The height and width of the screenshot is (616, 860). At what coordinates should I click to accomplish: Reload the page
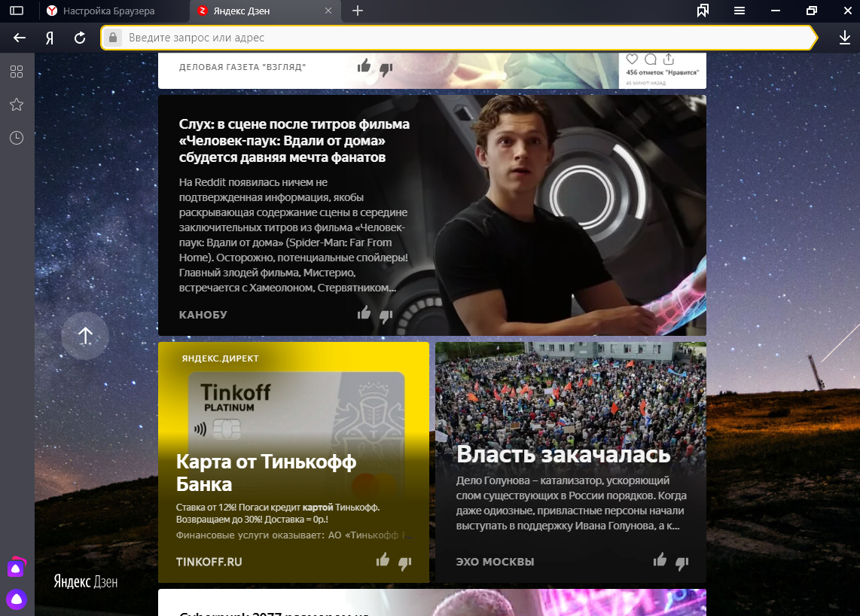pos(80,38)
